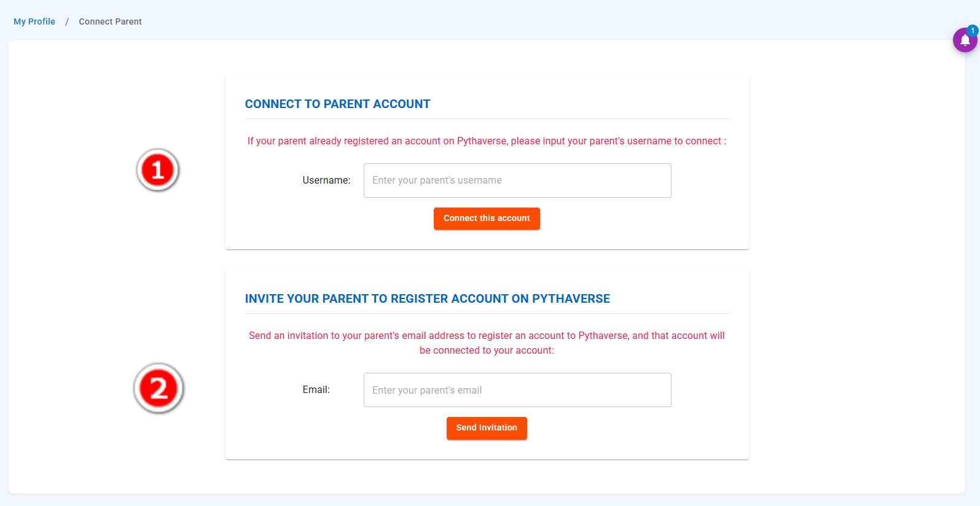
Task: Click the second line of invitation instructions
Action: pos(487,351)
